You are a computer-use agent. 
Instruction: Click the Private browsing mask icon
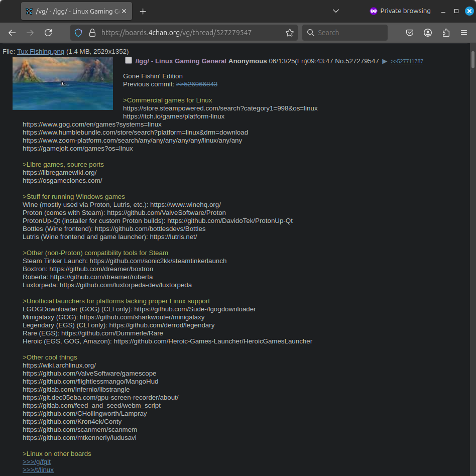(374, 11)
